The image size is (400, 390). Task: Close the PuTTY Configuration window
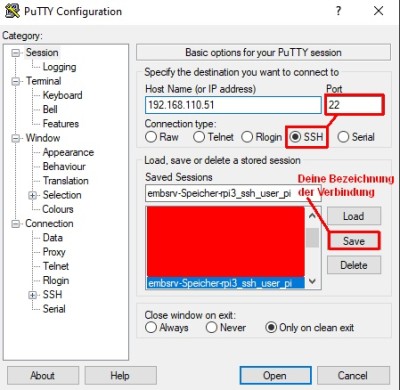click(x=378, y=11)
